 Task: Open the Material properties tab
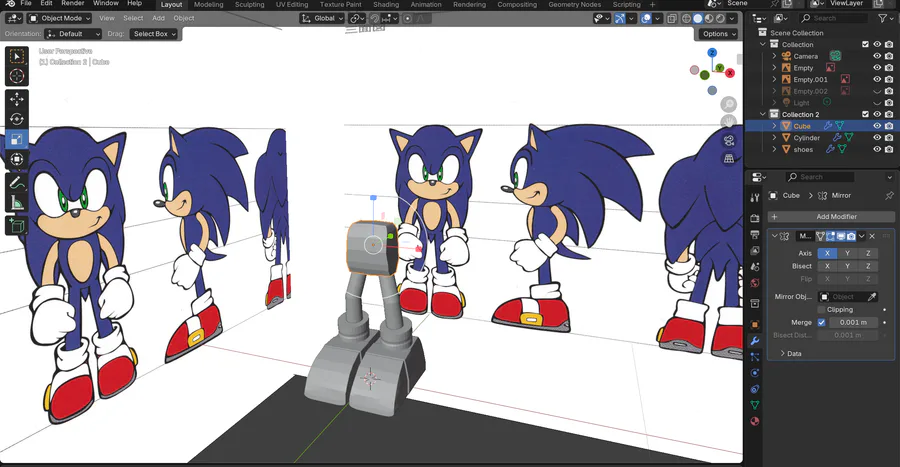(755, 421)
